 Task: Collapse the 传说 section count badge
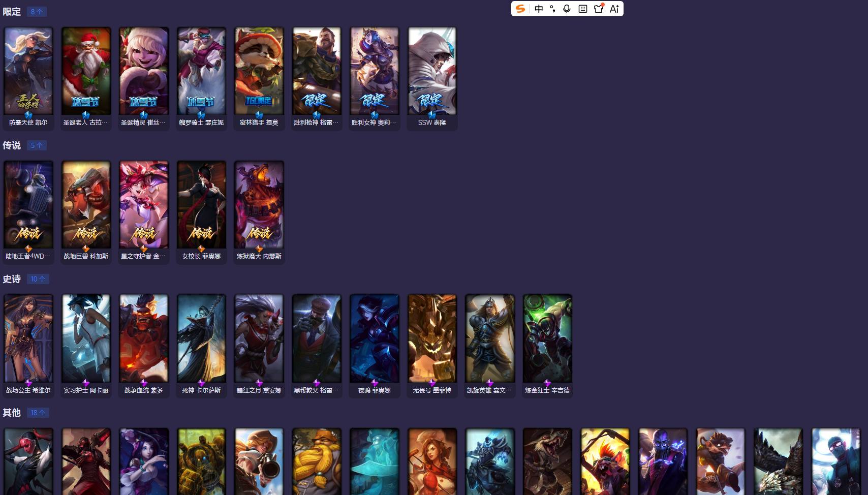(37, 145)
